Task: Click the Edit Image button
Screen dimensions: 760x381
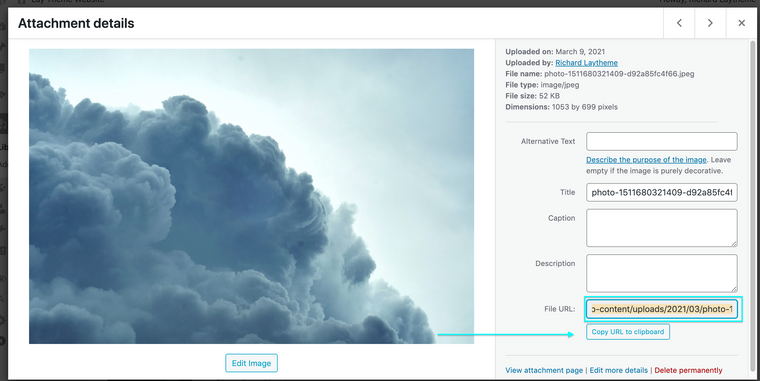Action: 251,363
